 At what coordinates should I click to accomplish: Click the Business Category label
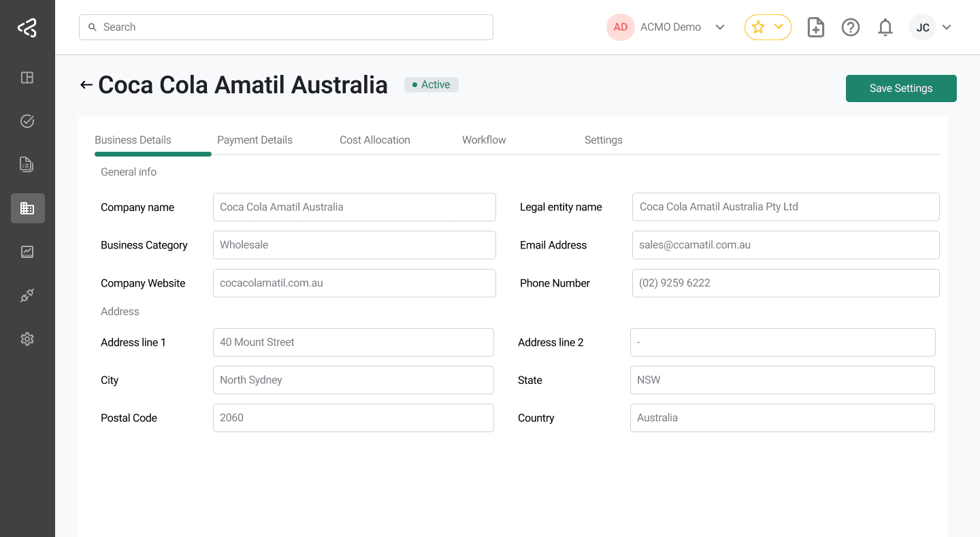coord(144,245)
